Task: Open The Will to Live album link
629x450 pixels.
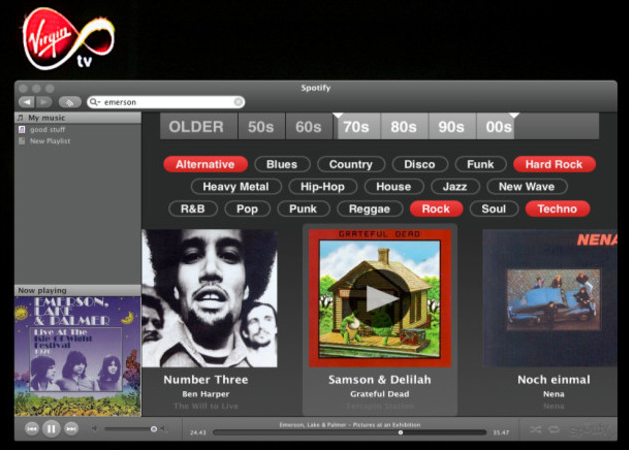Action: (x=206, y=406)
